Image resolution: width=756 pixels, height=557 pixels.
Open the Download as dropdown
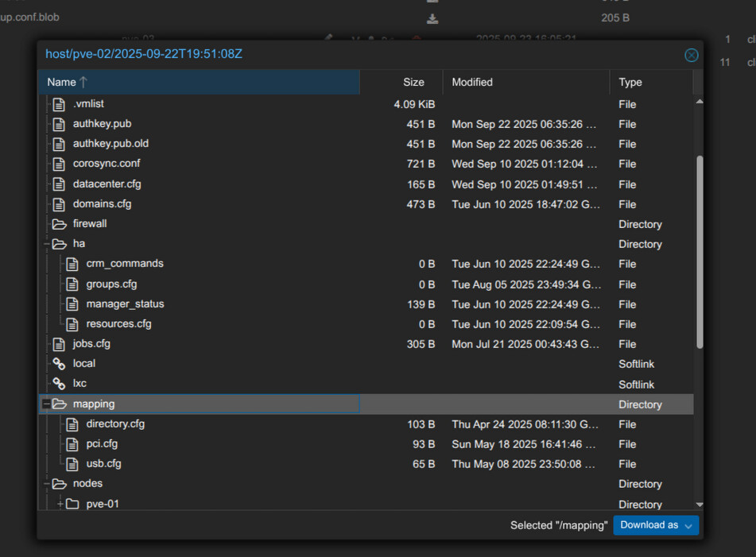(656, 525)
